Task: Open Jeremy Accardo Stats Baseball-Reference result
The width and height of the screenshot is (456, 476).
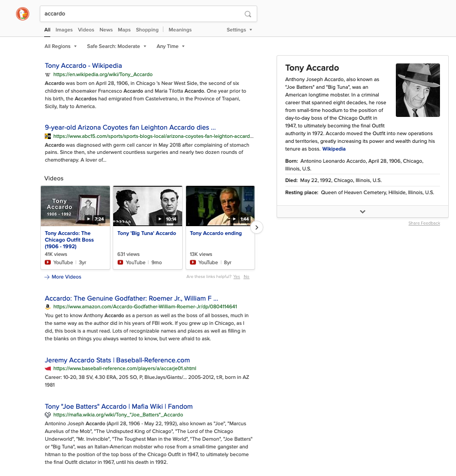Action: pos(117,360)
